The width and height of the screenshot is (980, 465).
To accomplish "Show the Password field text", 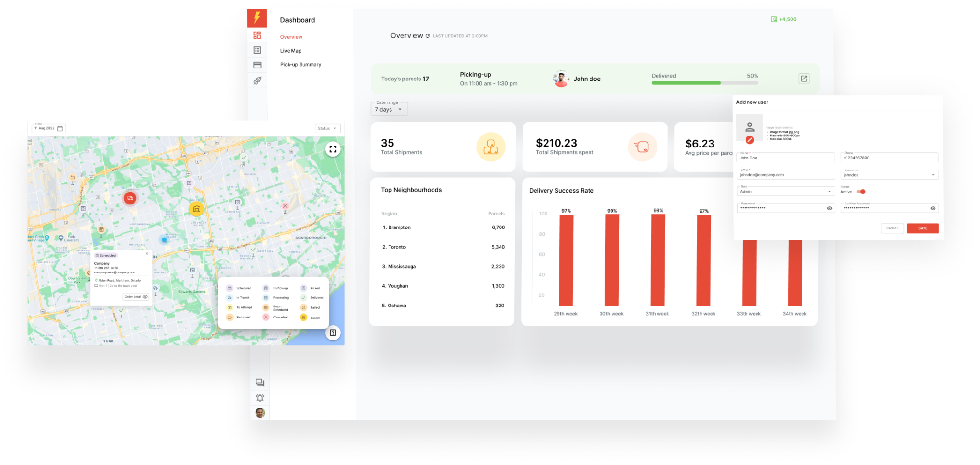I will (x=830, y=208).
